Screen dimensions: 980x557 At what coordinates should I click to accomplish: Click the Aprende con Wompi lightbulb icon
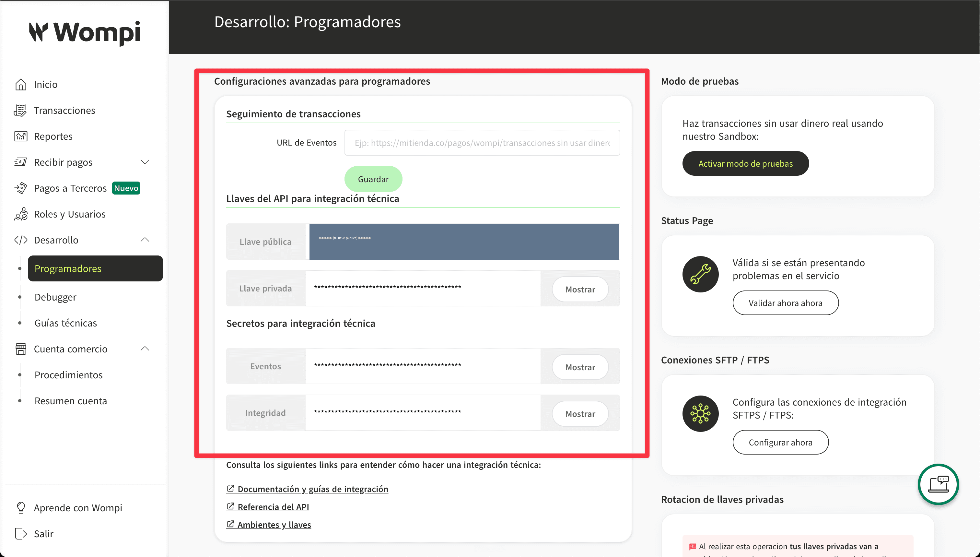tap(21, 508)
